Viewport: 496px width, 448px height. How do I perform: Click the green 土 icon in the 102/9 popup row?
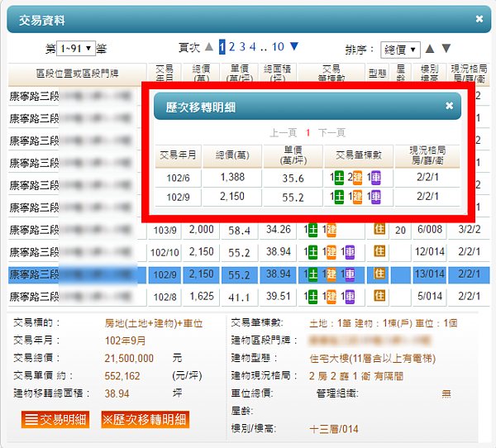339,197
